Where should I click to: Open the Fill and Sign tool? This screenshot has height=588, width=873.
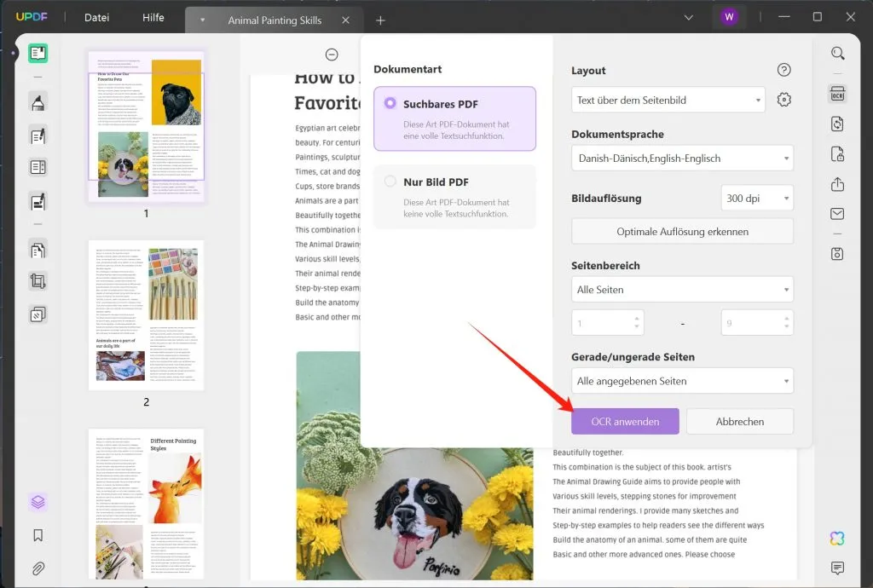point(38,201)
